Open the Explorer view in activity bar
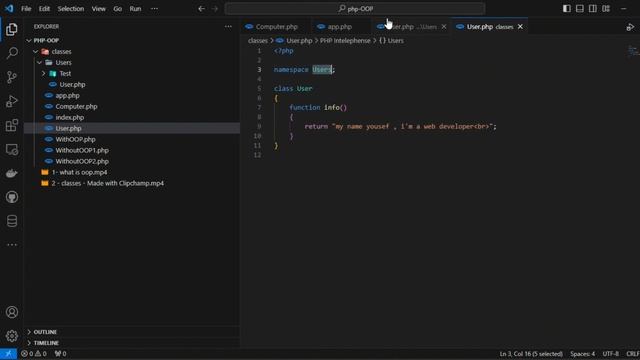The width and height of the screenshot is (640, 360). [12, 29]
